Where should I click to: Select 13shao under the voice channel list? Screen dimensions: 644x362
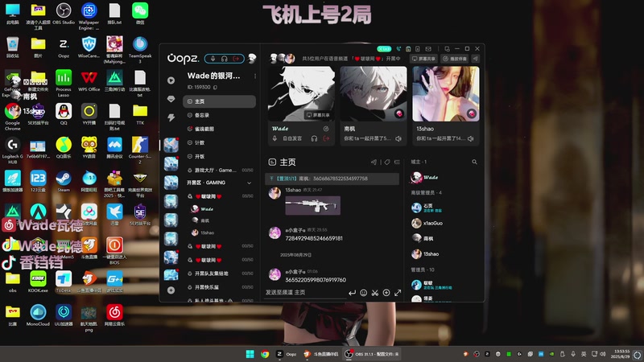[x=203, y=232]
